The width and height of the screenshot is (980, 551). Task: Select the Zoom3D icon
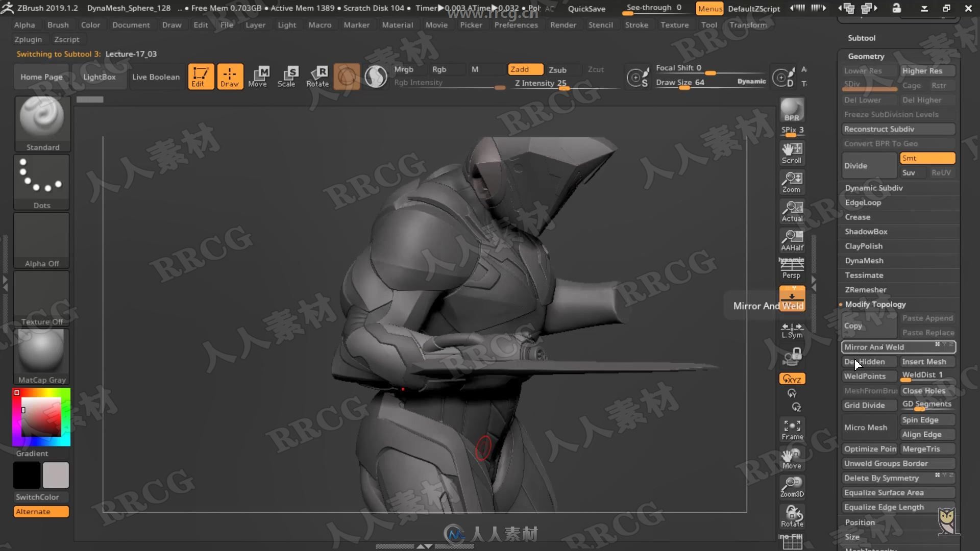click(792, 485)
